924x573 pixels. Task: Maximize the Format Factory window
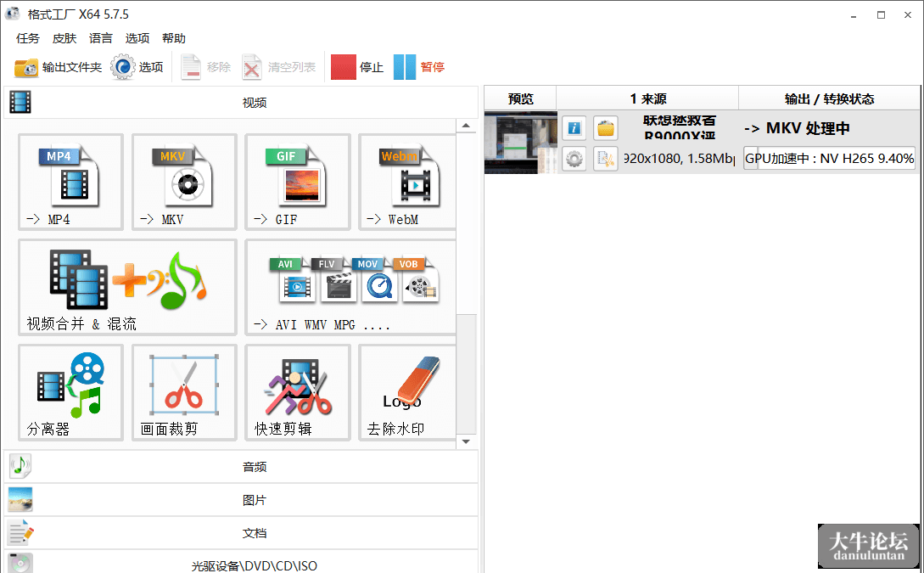881,14
